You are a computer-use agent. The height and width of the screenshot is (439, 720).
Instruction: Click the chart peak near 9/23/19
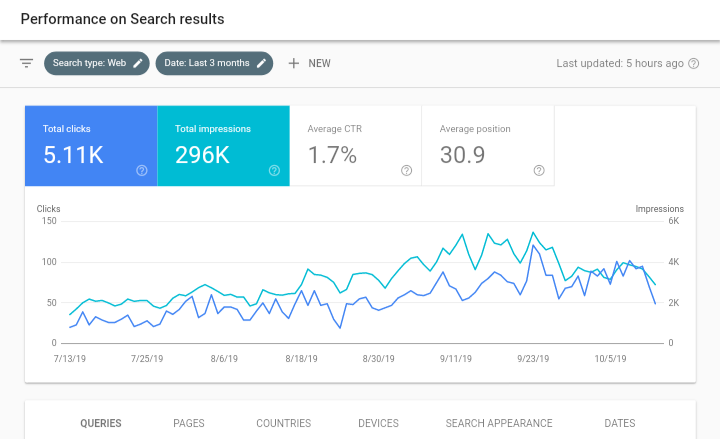tap(533, 233)
